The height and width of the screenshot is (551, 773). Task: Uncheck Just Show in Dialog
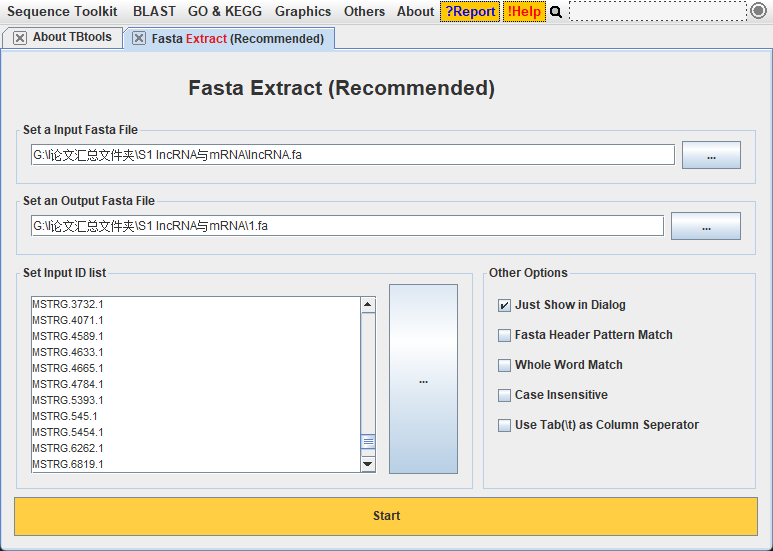pos(504,306)
